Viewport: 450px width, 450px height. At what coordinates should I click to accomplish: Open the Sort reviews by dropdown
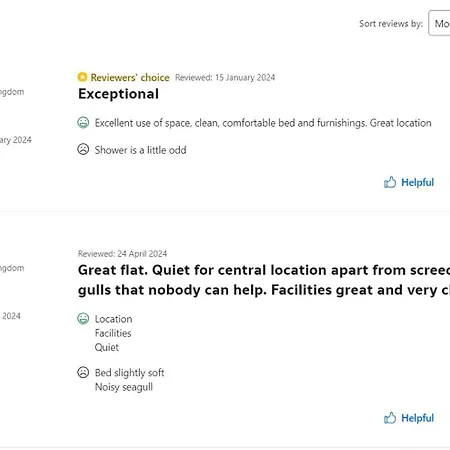[439, 23]
